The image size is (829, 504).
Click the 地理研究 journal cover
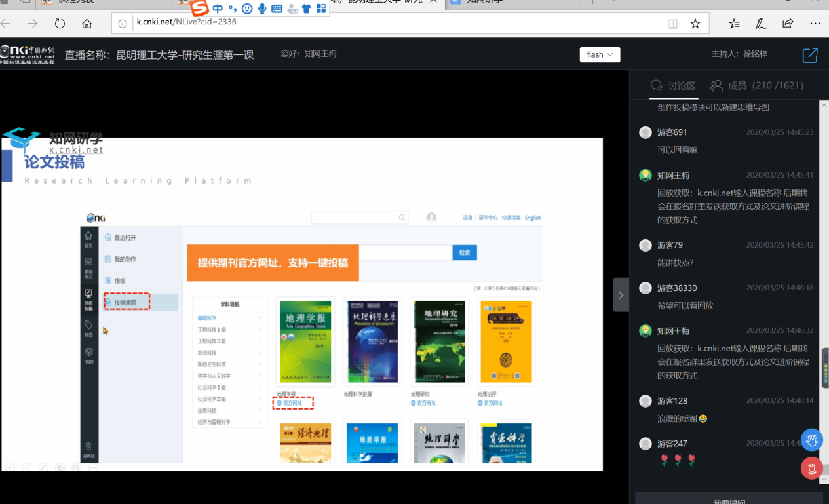[440, 341]
